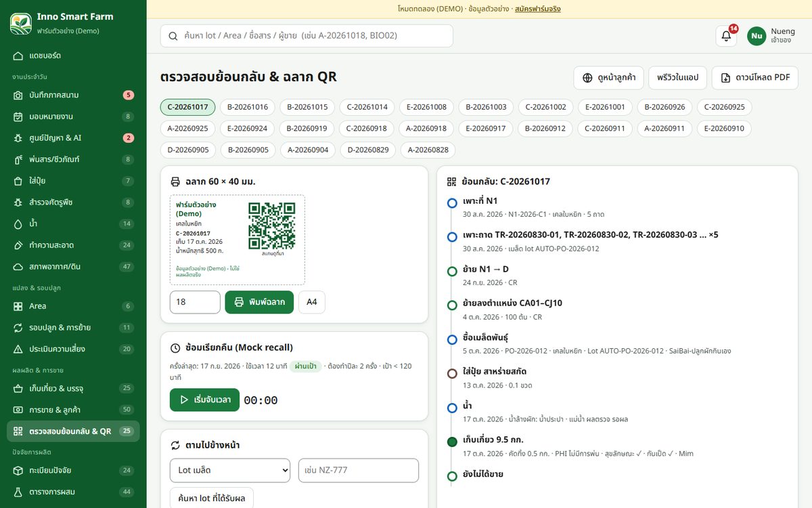Select lot chip E-20260924

click(248, 129)
